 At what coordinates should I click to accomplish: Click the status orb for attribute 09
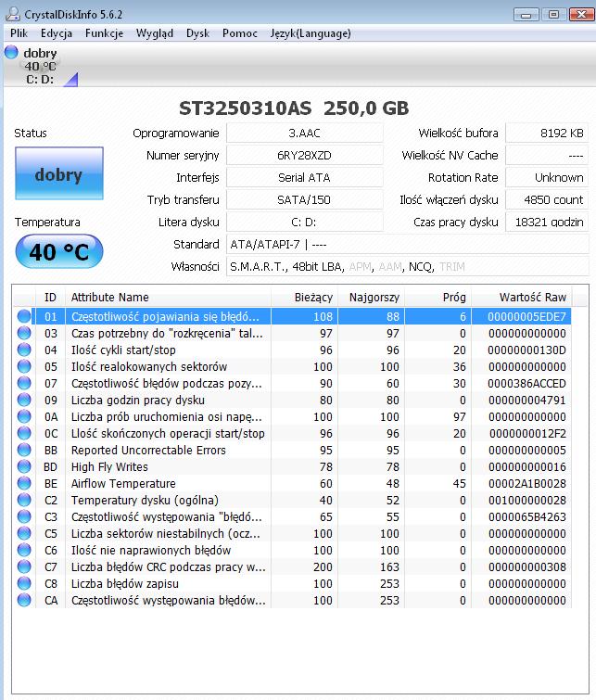[24, 400]
